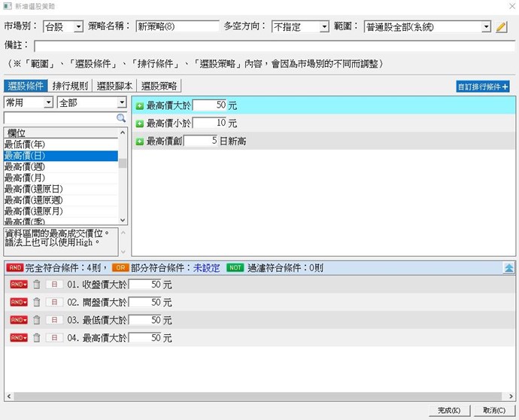Click the pencil edit icon beside 範圍
Viewport: 519px width, 420px height.
pos(502,27)
